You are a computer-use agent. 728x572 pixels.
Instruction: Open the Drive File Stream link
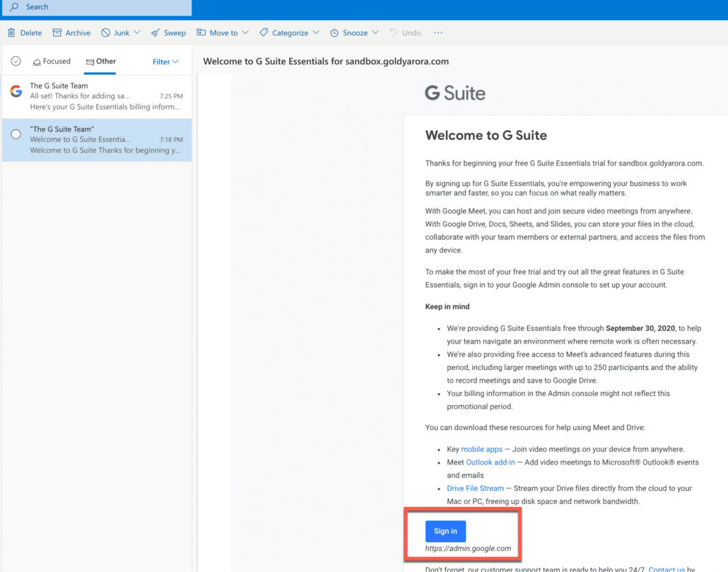click(475, 489)
